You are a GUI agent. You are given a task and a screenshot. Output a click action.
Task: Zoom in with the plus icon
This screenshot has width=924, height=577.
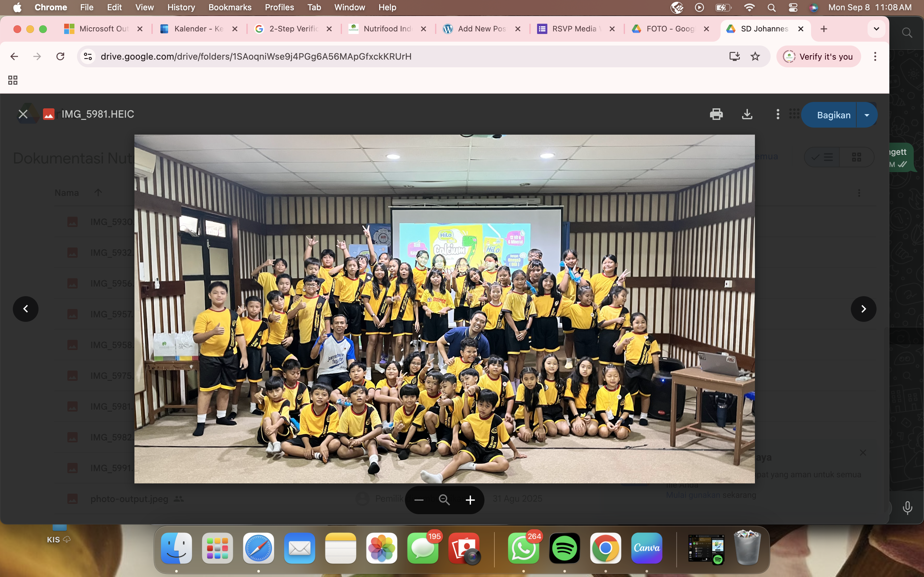470,499
